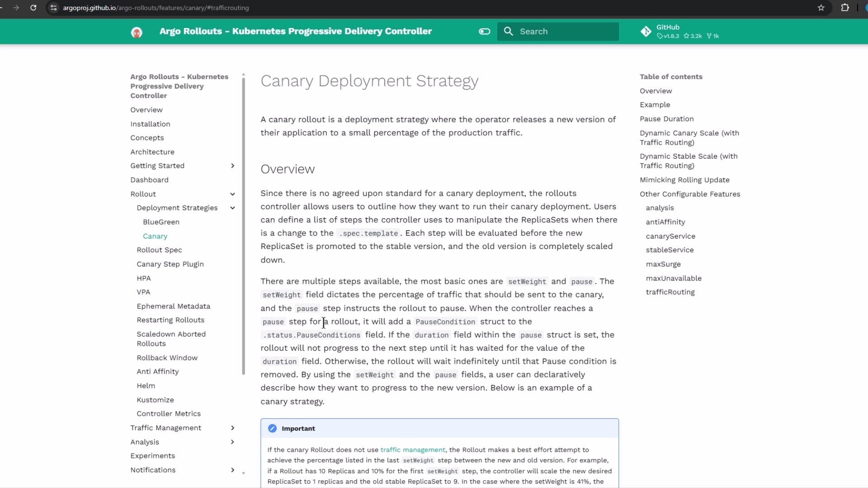Open the Controller Metrics page
This screenshot has width=868, height=488.
[169, 413]
